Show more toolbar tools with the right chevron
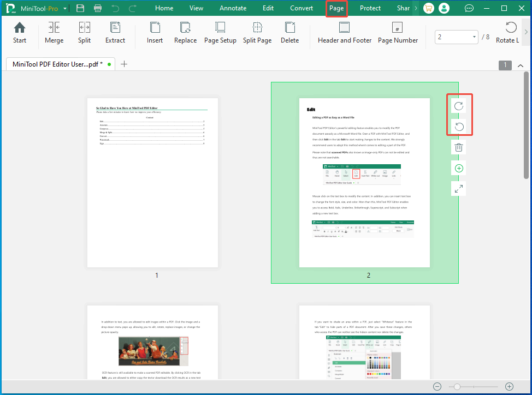Screen dimensions: 532x395 click(526, 32)
